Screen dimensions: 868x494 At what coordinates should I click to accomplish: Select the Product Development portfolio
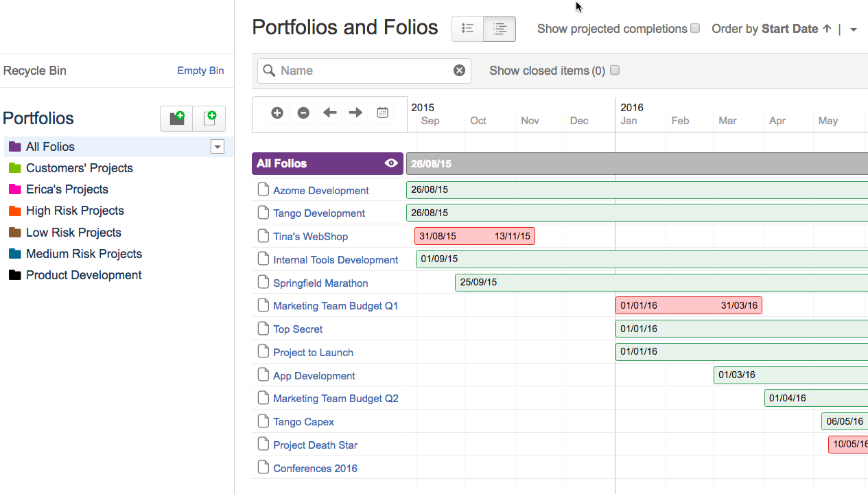point(84,275)
